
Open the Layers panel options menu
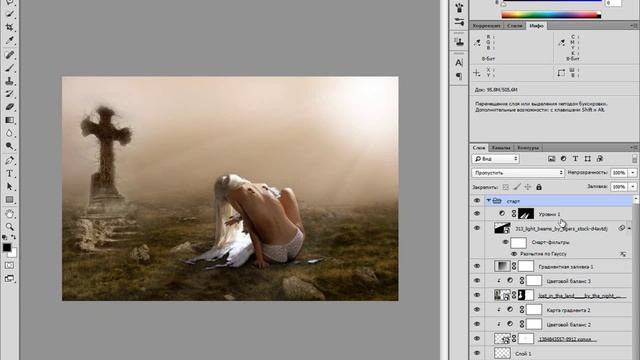(634, 147)
